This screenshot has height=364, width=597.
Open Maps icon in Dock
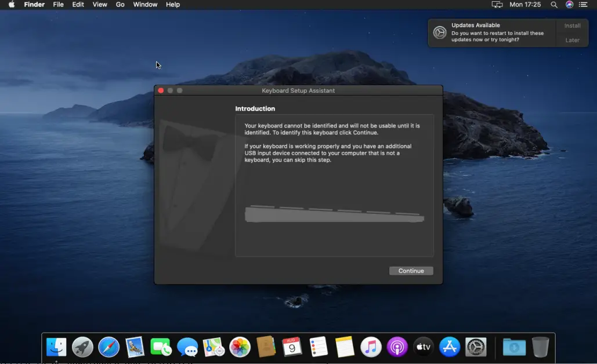coord(214,347)
